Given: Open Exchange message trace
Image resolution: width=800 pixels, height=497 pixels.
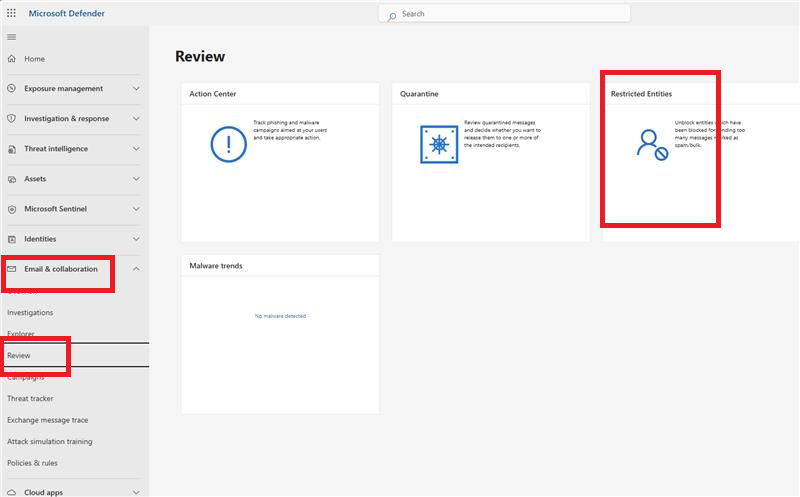Looking at the screenshot, I should (47, 420).
